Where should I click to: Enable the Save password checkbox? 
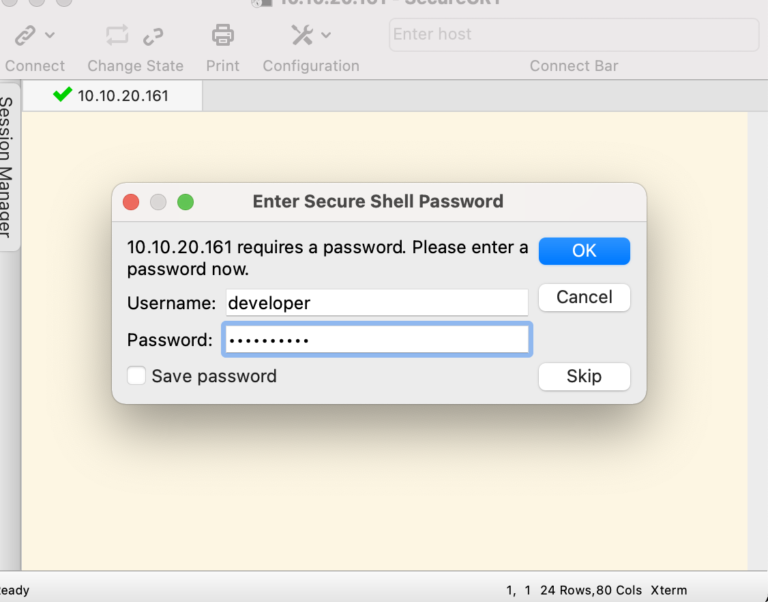point(136,376)
